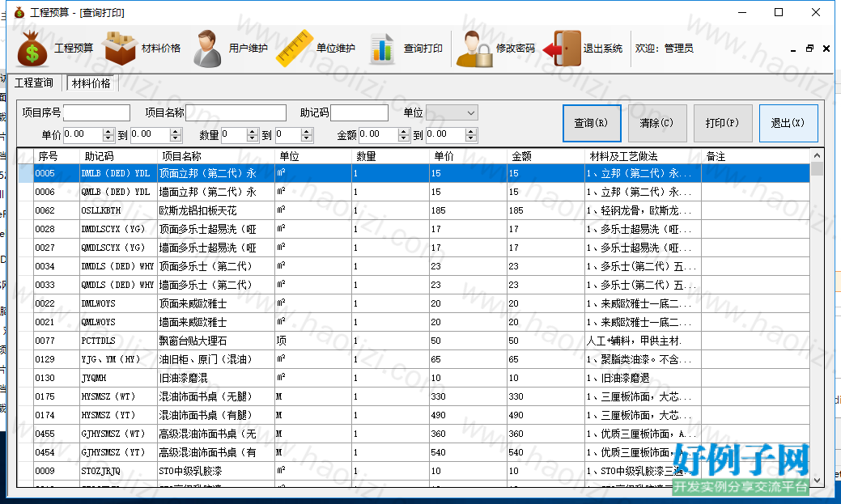This screenshot has height=504, width=841.
Task: Click the table scrollbar down arrow
Action: [x=817, y=481]
